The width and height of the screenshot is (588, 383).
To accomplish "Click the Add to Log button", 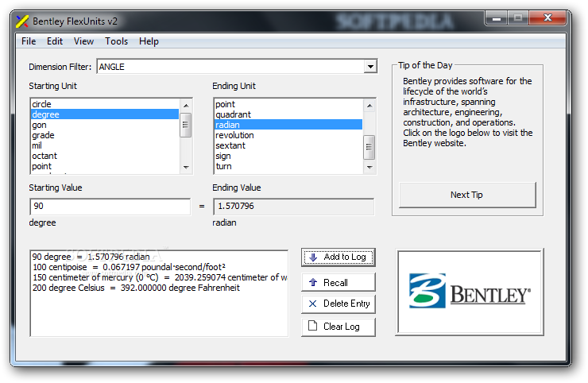I will click(x=338, y=257).
